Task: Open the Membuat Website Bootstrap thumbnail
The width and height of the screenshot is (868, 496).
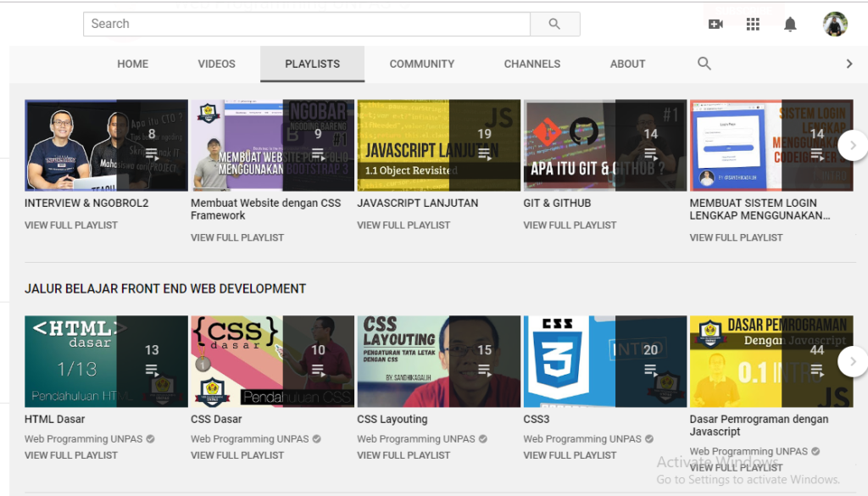Action: (x=272, y=145)
